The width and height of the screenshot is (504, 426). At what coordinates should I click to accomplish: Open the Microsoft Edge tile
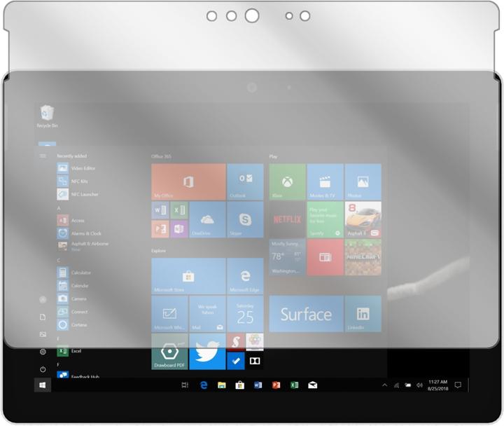245,276
